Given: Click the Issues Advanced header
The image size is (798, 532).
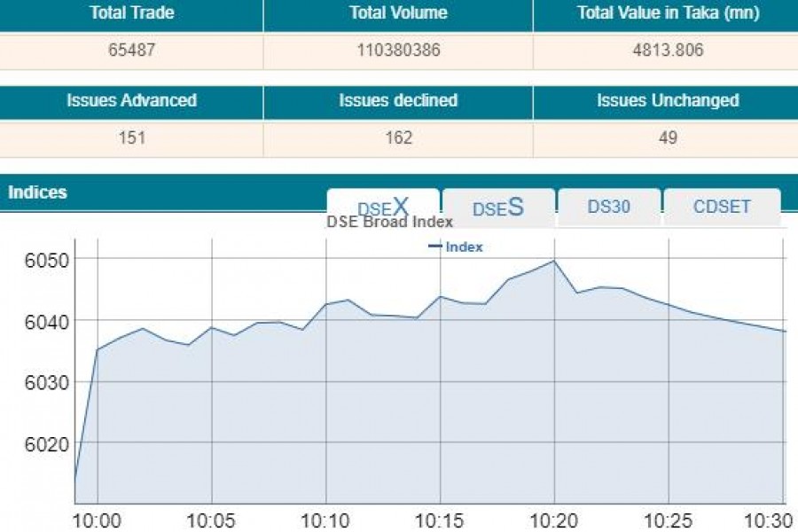Looking at the screenshot, I should click(x=131, y=100).
